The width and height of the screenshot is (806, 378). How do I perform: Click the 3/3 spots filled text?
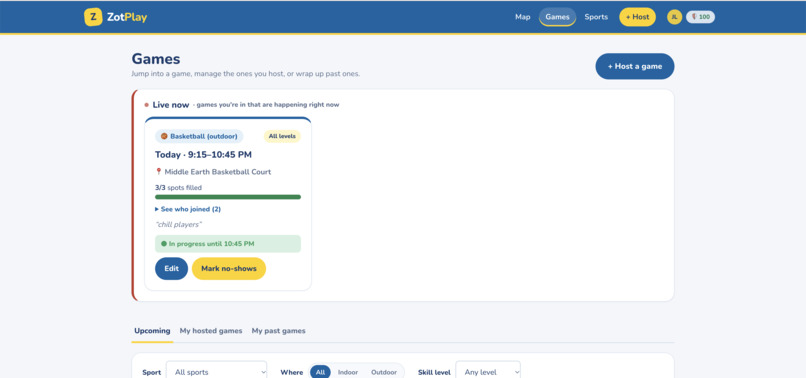pos(178,188)
